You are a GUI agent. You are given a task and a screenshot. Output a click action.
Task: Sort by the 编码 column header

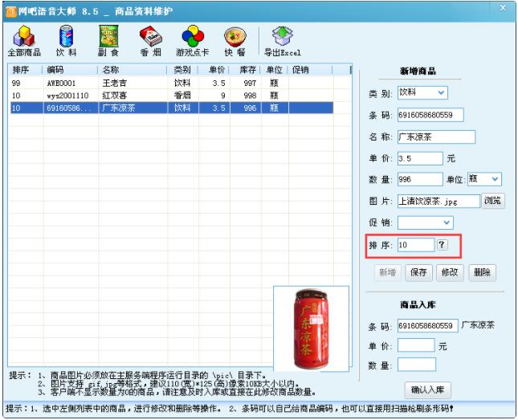71,70
